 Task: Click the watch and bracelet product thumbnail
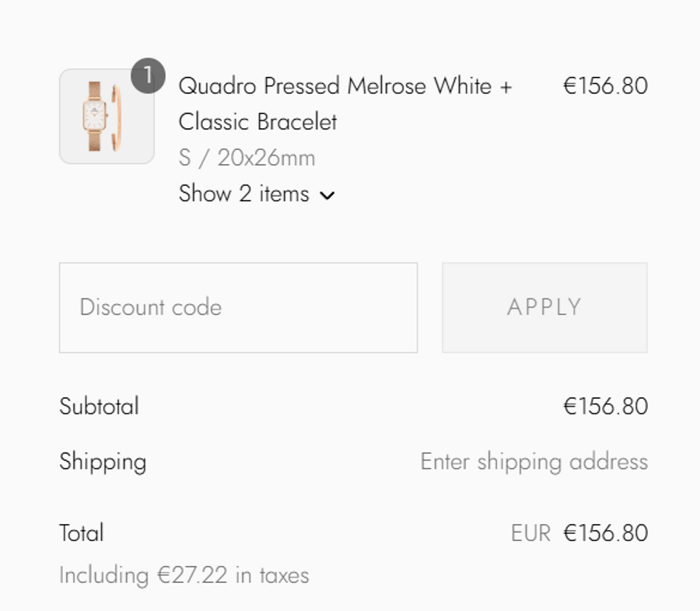pyautogui.click(x=107, y=117)
